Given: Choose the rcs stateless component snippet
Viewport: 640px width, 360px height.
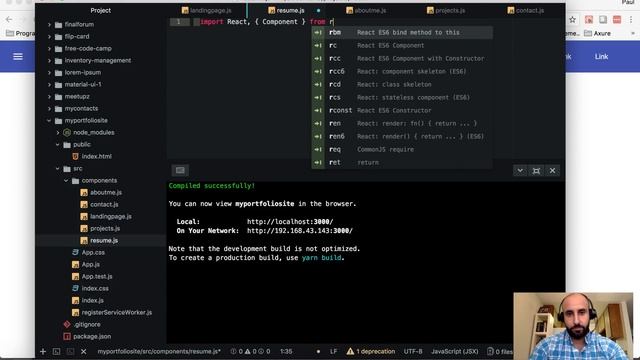Looking at the screenshot, I should [x=402, y=98].
